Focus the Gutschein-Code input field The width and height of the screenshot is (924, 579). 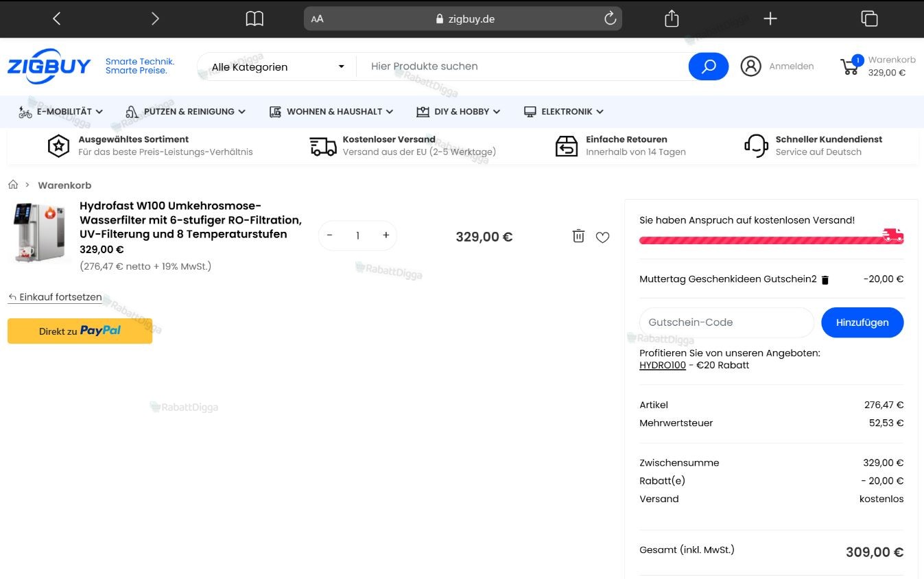(x=726, y=322)
